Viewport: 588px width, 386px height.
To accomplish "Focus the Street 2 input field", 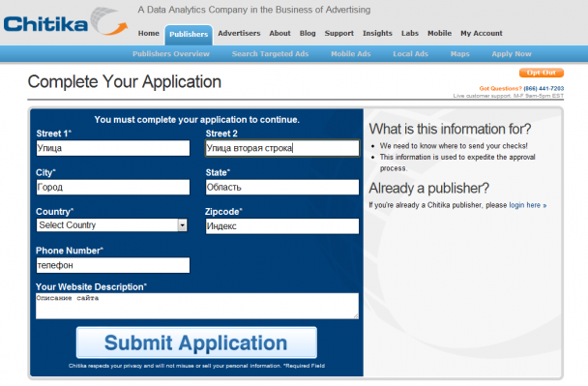I will click(282, 148).
